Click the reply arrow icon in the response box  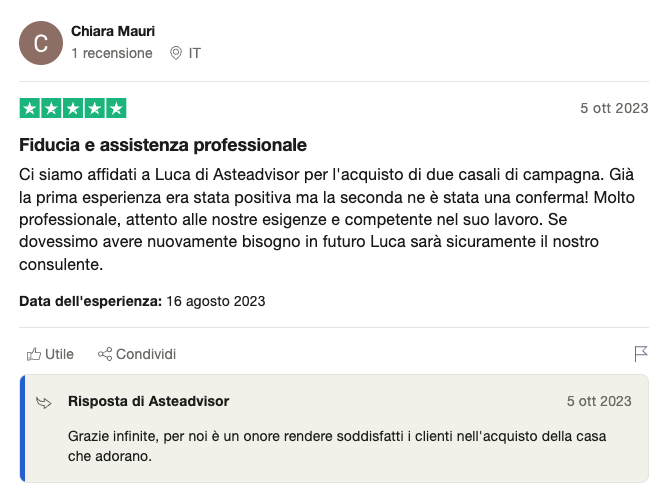coord(44,402)
